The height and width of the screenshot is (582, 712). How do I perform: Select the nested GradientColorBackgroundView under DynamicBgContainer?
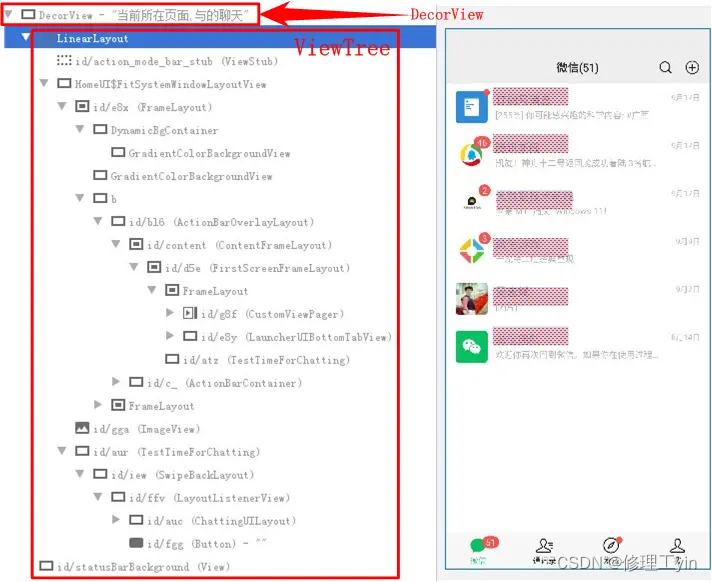coord(201,153)
